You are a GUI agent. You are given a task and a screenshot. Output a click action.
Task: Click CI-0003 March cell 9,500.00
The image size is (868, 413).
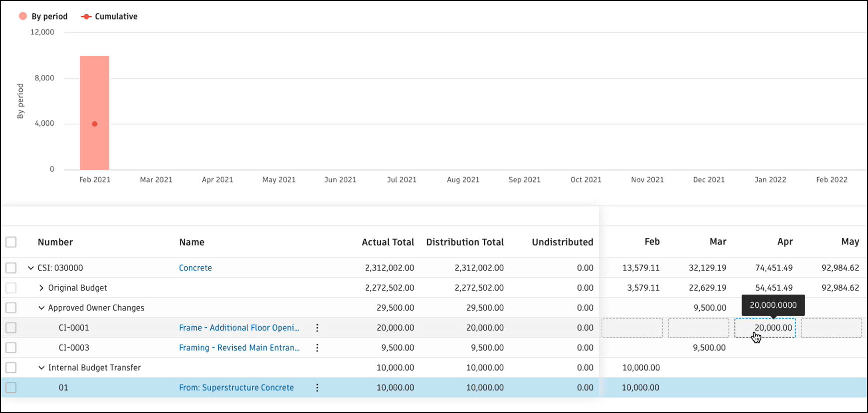709,348
